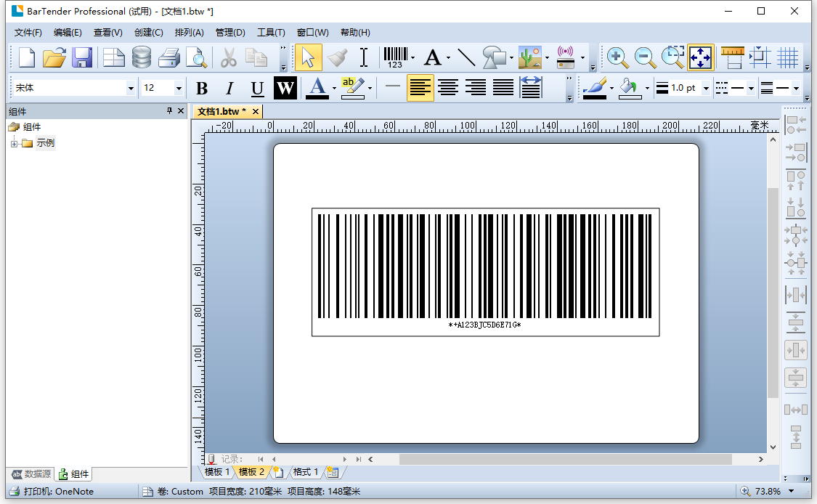Select the RFID encoder tool
Image resolution: width=817 pixels, height=504 pixels.
565,57
